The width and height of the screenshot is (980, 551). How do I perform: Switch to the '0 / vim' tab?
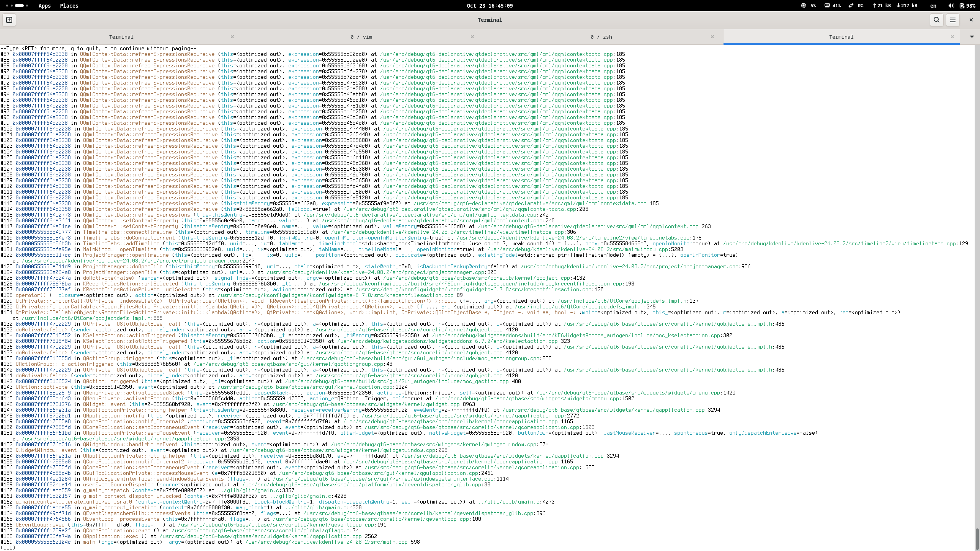pyautogui.click(x=361, y=37)
